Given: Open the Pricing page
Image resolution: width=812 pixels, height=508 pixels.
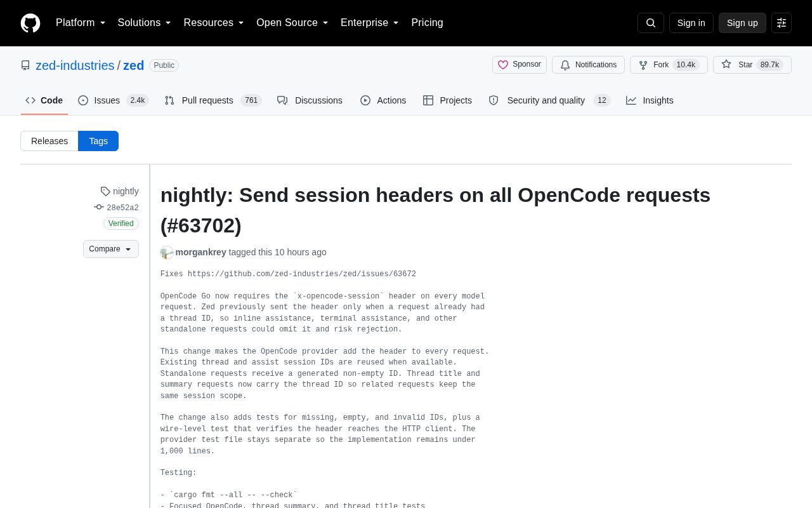Looking at the screenshot, I should (427, 23).
